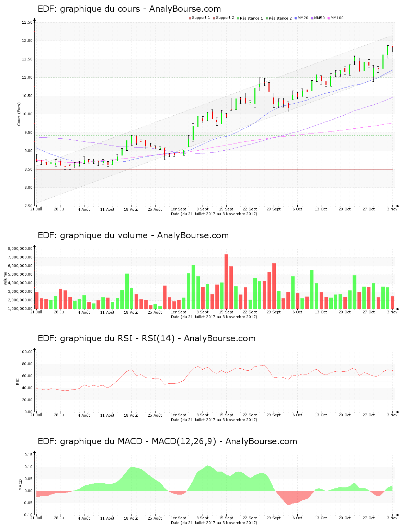
Task: Click the 0.15 value on the MACD axis
Action: tap(29, 455)
